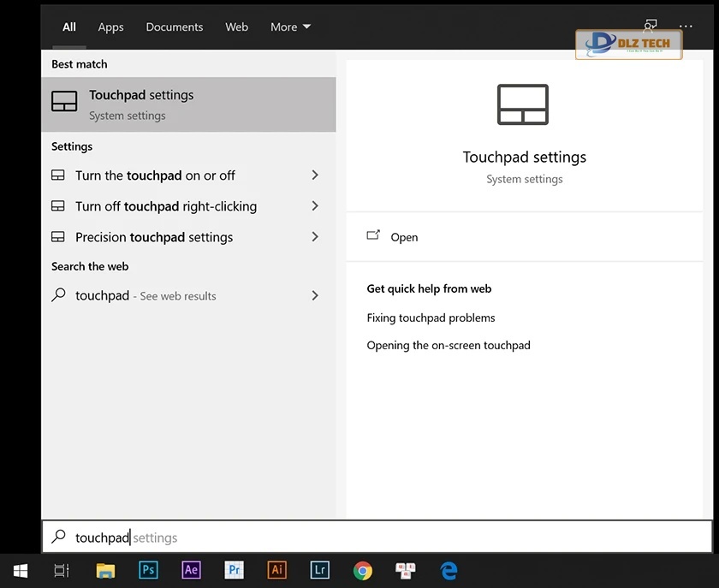Open Task View on the taskbar
Screen dimensions: 719x588
coord(60,570)
